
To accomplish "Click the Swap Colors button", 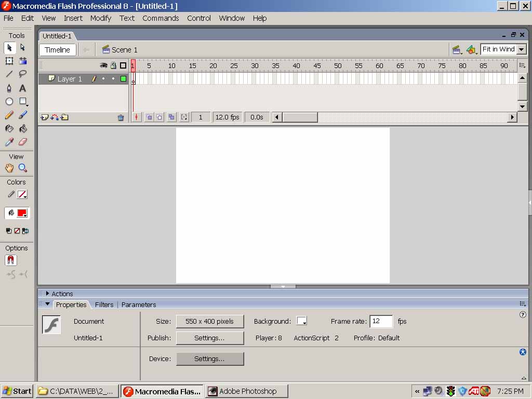I will pyautogui.click(x=25, y=231).
